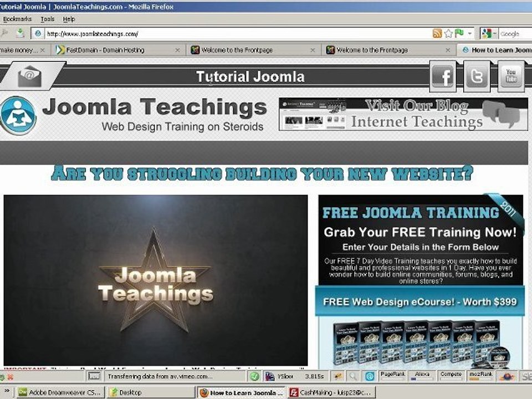Click How to Learn Joomla Firefox taskbar button
Image resolution: width=532 pixels, height=399 pixels.
pos(242,392)
